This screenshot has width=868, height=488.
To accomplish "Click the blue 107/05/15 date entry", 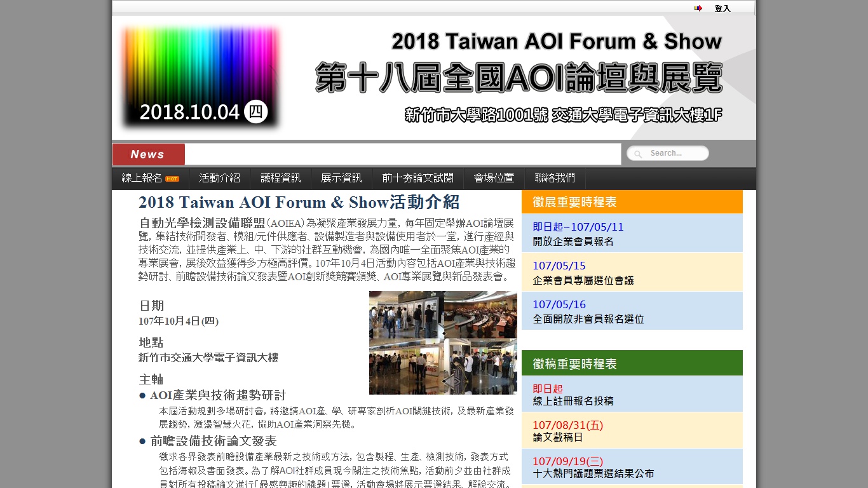I will coord(559,266).
